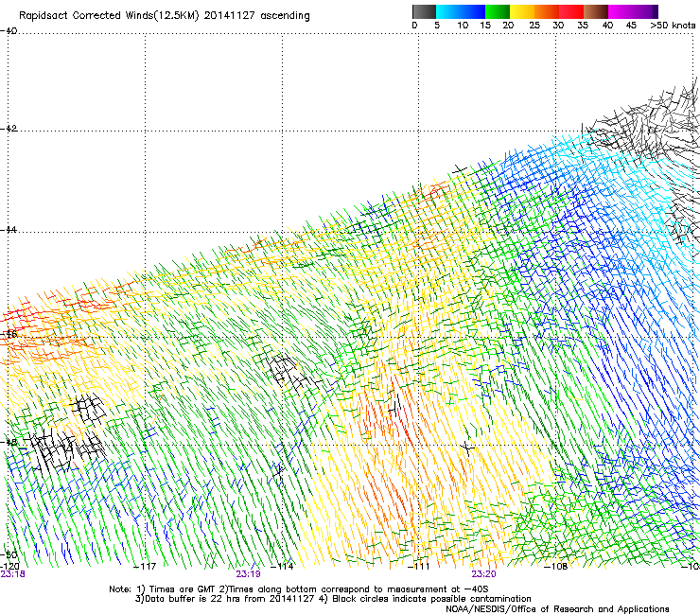Click the '-114' longitude label
The width and height of the screenshot is (700, 615).
pyautogui.click(x=282, y=567)
